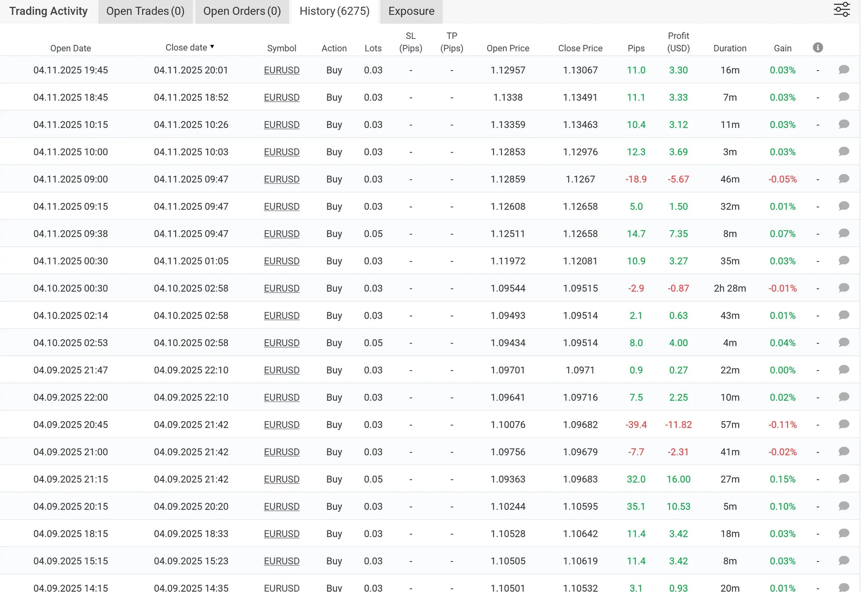
Task: Open comment bubble for the 0.27 profit trade
Action: 843,369
